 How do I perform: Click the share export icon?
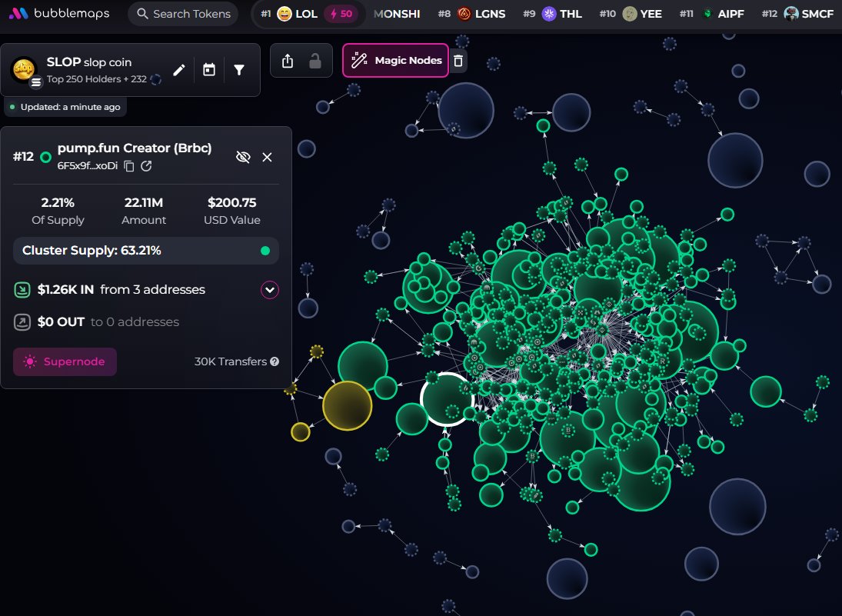[288, 61]
